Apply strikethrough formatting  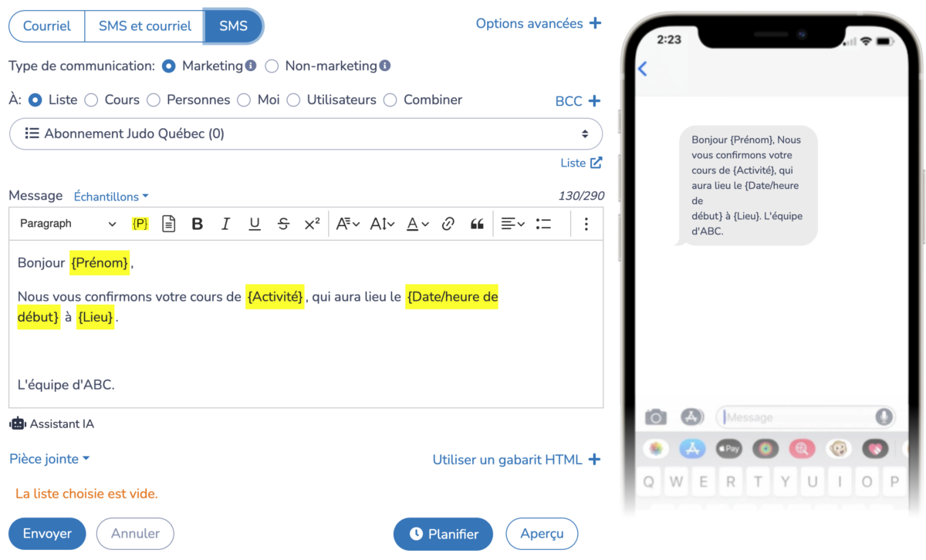(x=283, y=223)
